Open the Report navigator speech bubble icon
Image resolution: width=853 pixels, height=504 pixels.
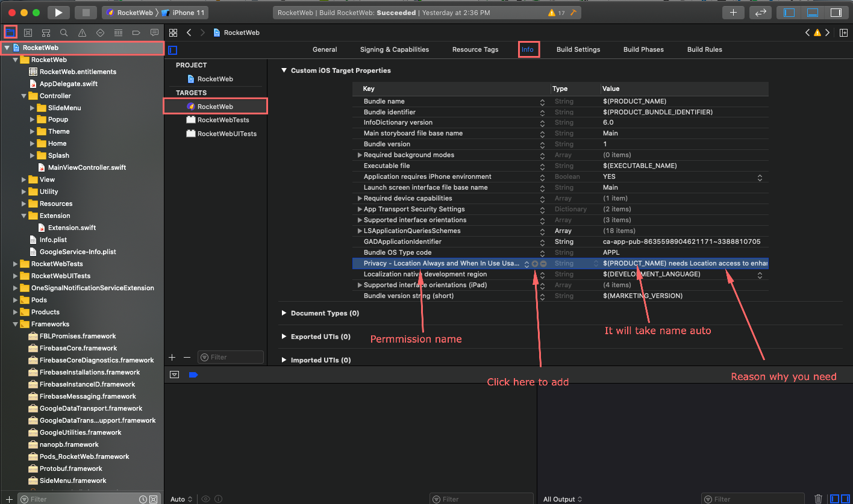coord(155,32)
